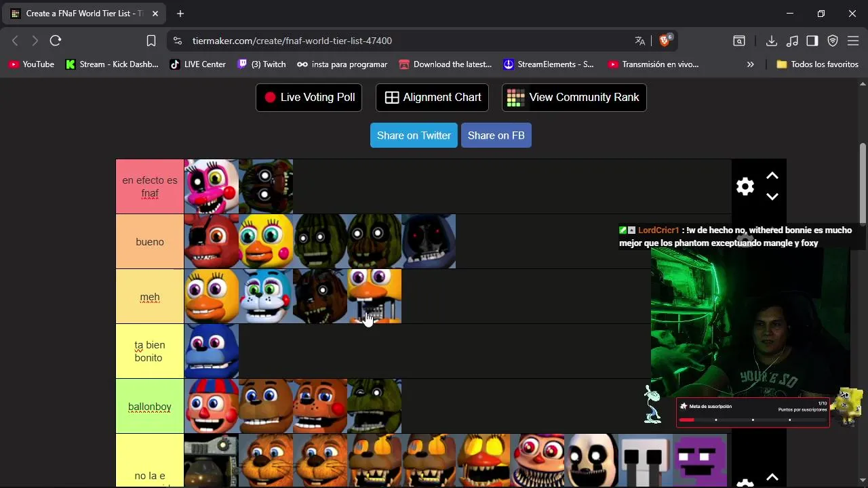Edit the 'en efecto es fnaf' tier label

(x=150, y=186)
